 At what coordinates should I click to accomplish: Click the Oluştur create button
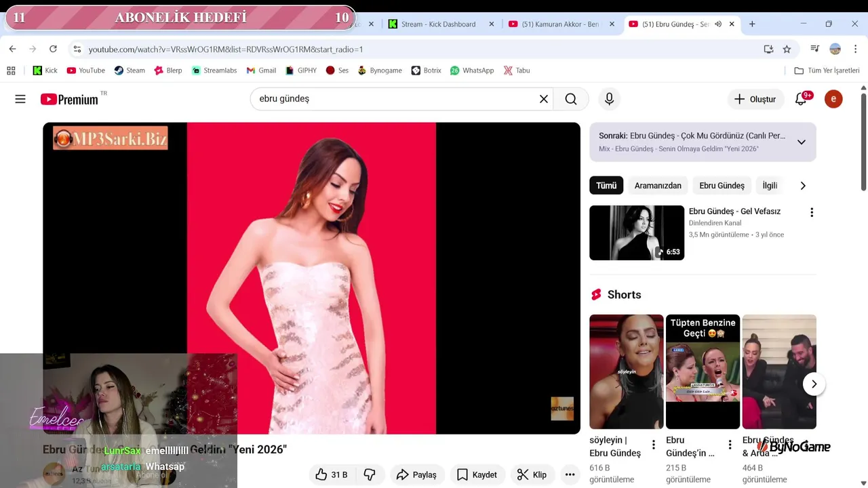click(755, 99)
